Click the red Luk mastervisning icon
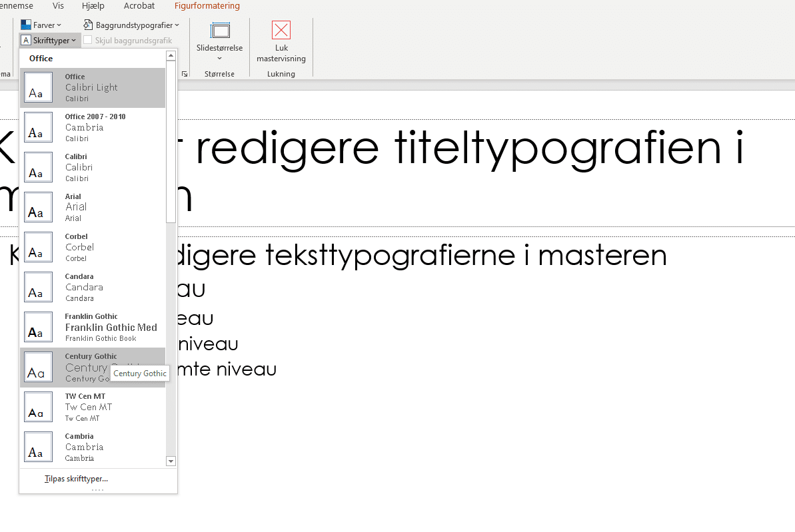This screenshot has width=795, height=532. (281, 31)
